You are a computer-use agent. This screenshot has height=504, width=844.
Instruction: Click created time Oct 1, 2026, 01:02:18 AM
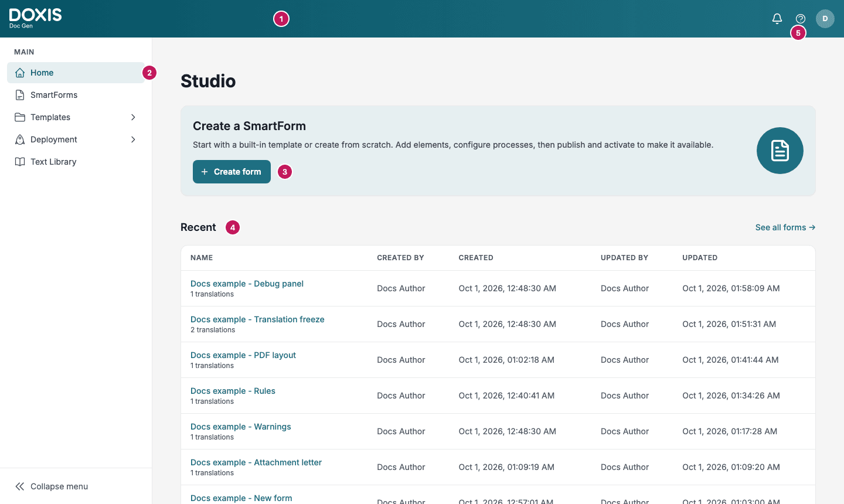[x=506, y=360]
